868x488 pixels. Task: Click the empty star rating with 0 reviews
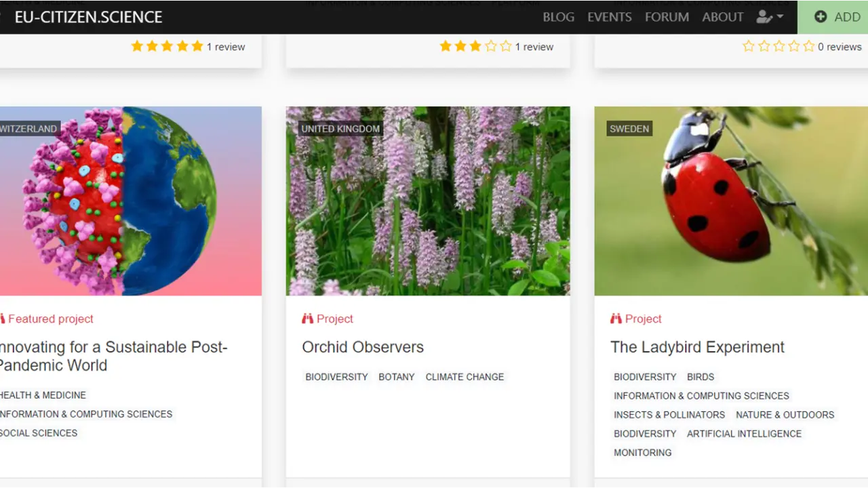click(x=778, y=47)
